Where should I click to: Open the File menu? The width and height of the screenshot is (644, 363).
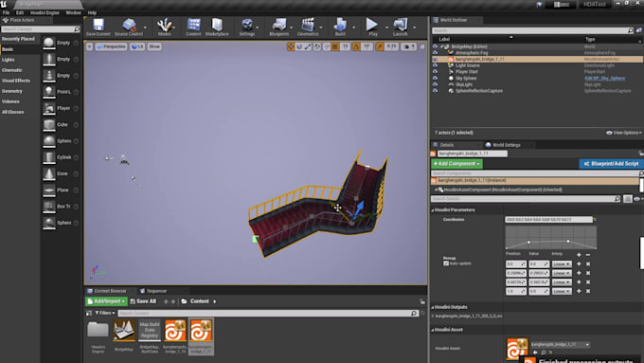click(x=7, y=12)
